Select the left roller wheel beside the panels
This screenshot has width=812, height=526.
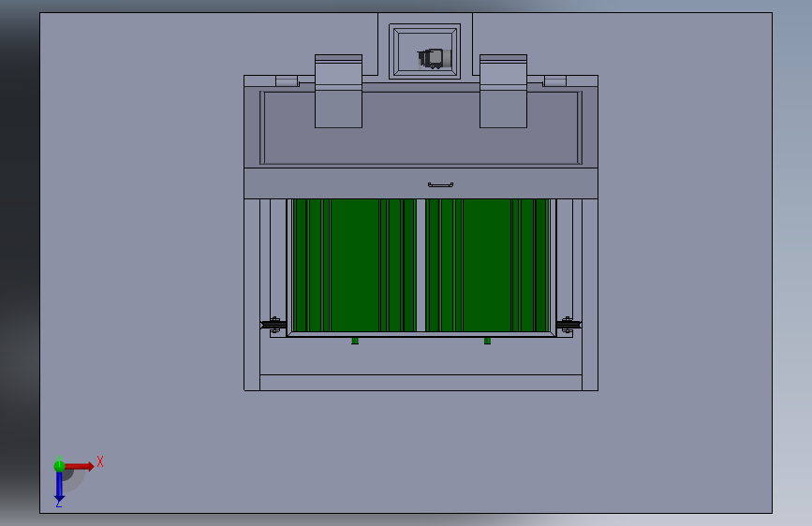click(x=273, y=325)
